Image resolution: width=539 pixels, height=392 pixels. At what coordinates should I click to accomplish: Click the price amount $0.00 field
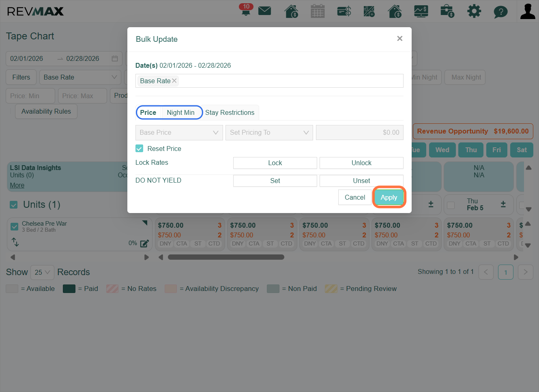(x=360, y=132)
